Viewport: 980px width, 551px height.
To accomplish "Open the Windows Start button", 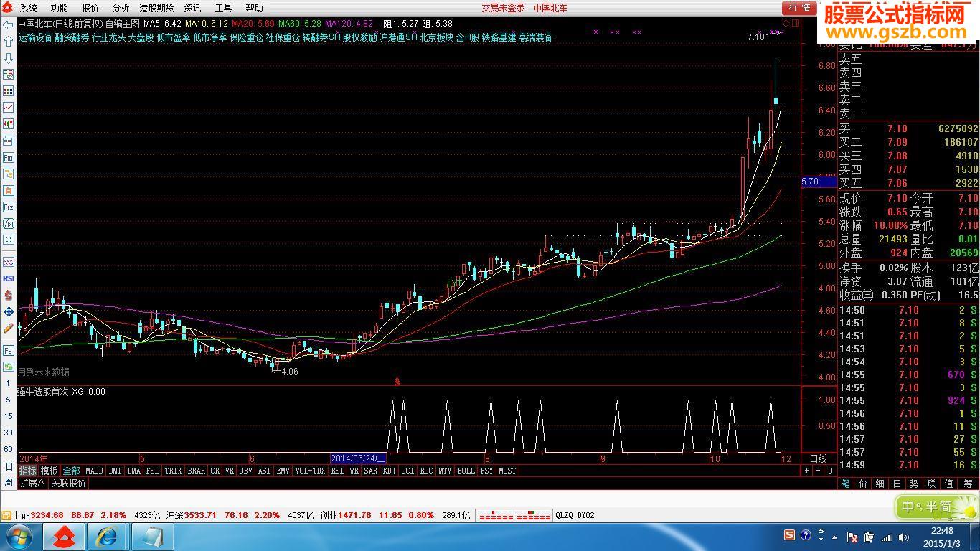I will [18, 536].
